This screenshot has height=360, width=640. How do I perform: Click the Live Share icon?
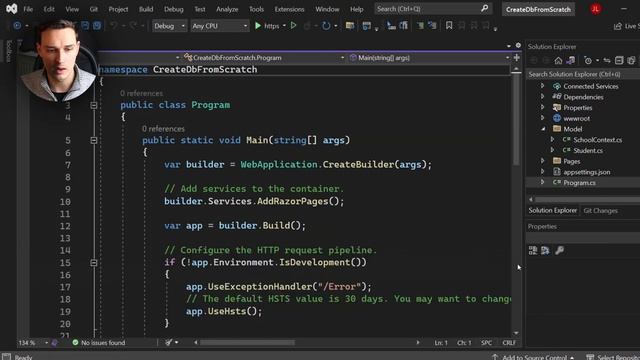tap(618, 26)
